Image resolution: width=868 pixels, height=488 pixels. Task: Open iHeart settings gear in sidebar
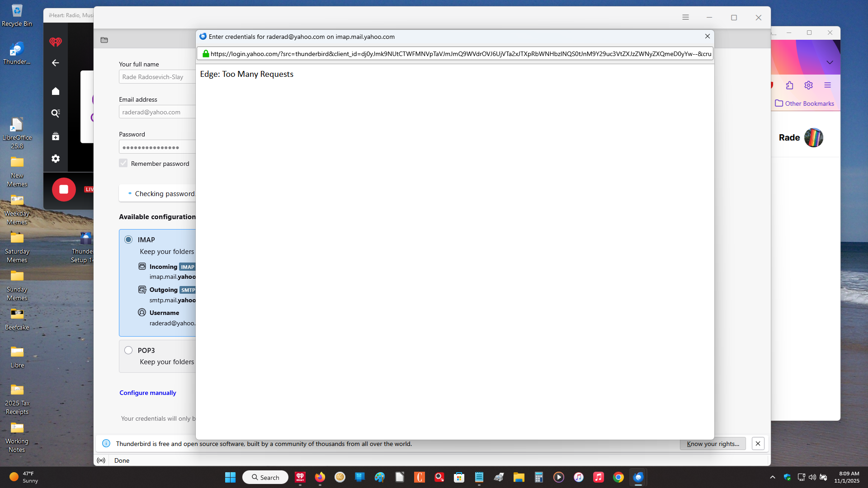click(56, 159)
